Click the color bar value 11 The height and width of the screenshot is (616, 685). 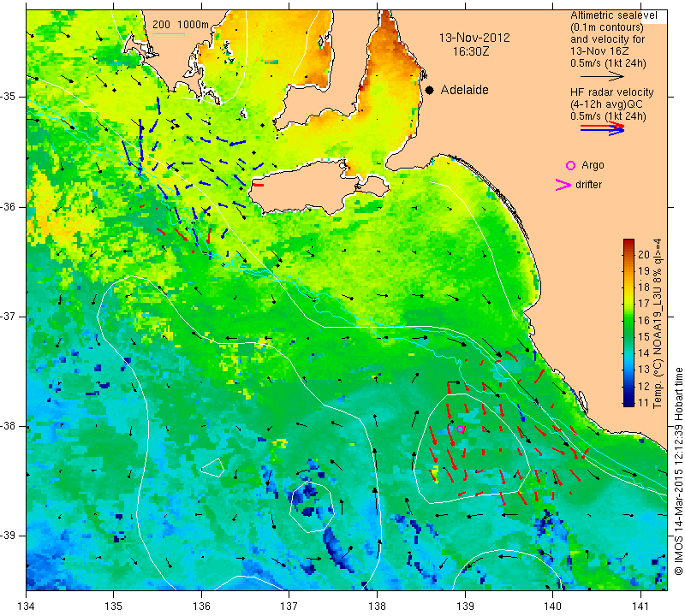pos(644,402)
